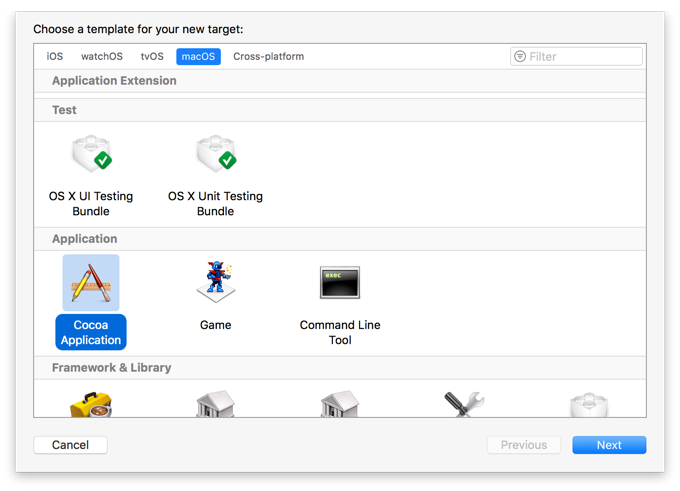The image size is (680, 491).
Task: Click the Game template label
Action: (x=216, y=325)
